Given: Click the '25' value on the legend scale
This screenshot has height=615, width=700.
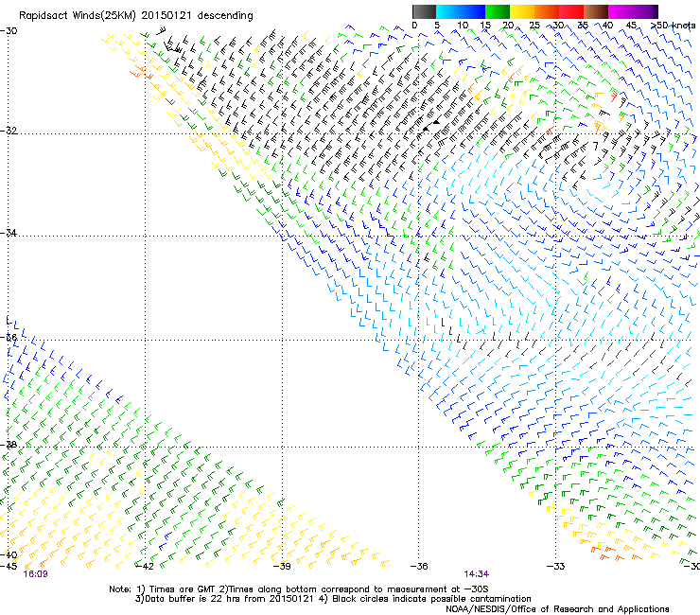Looking at the screenshot, I should [534, 26].
